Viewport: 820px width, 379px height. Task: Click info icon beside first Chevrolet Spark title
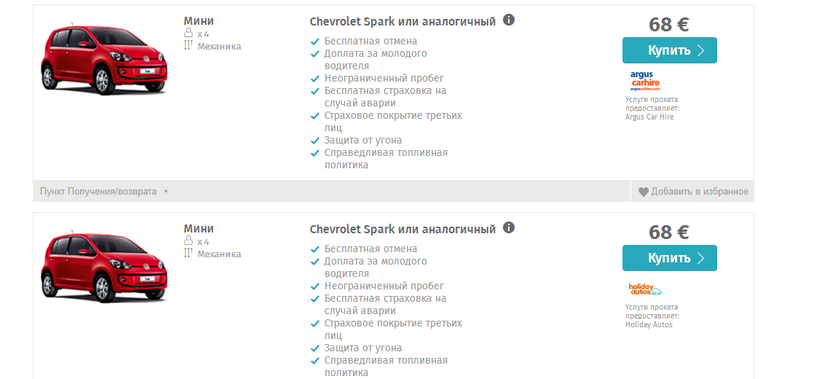[509, 20]
